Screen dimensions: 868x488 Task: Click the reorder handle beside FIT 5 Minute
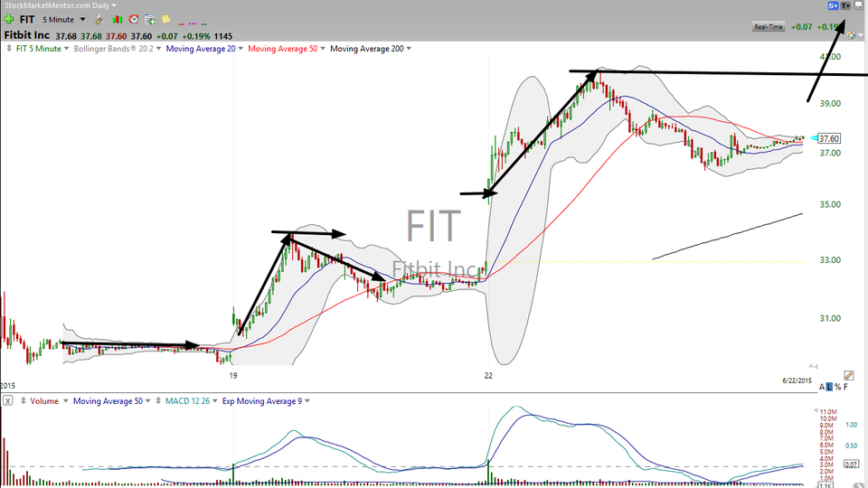click(9, 49)
